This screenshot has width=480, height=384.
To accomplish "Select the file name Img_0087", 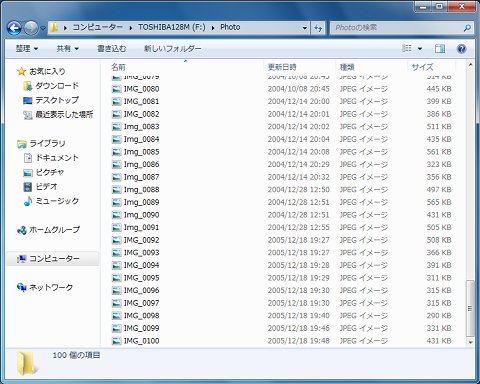I will (x=142, y=177).
